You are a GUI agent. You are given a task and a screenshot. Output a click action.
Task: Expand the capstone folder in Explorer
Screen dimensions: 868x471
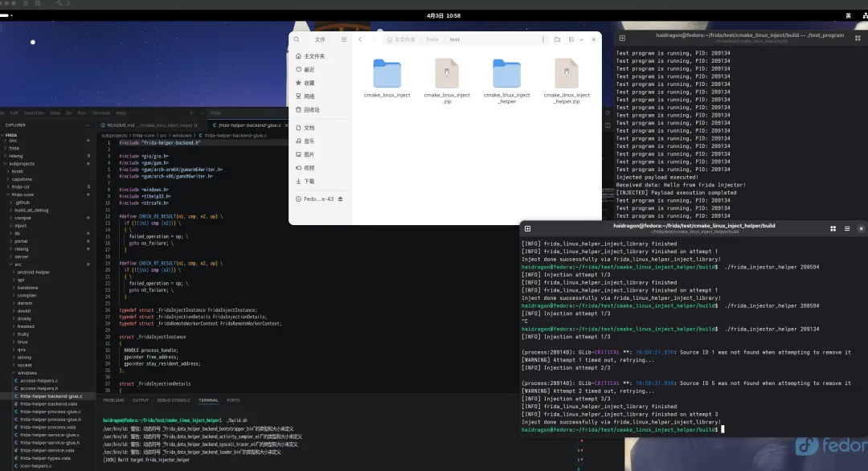click(x=23, y=179)
